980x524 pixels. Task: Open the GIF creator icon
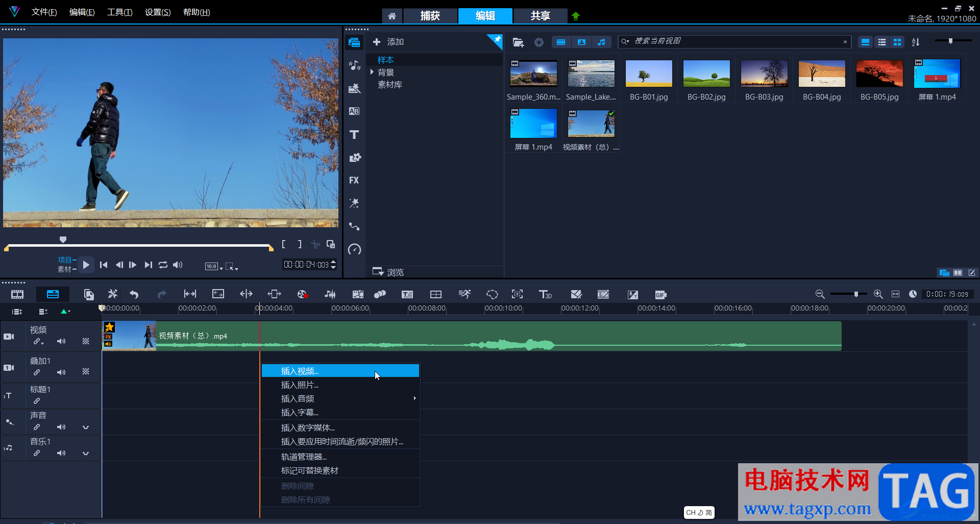click(x=660, y=295)
